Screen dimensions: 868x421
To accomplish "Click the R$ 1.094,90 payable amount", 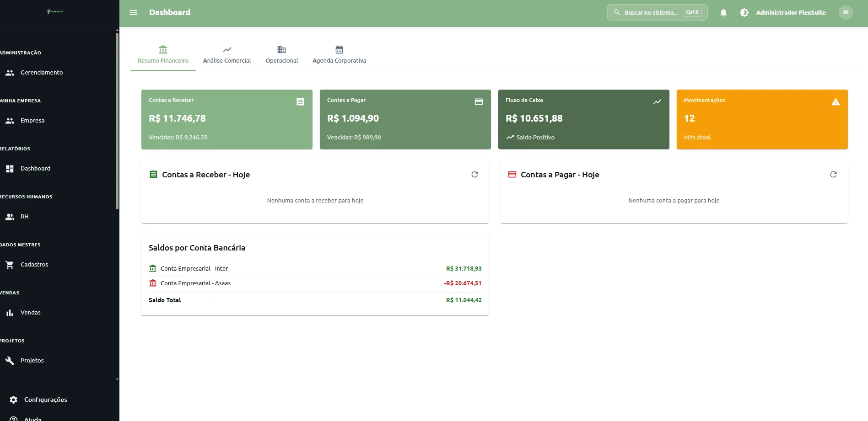I will point(353,118).
